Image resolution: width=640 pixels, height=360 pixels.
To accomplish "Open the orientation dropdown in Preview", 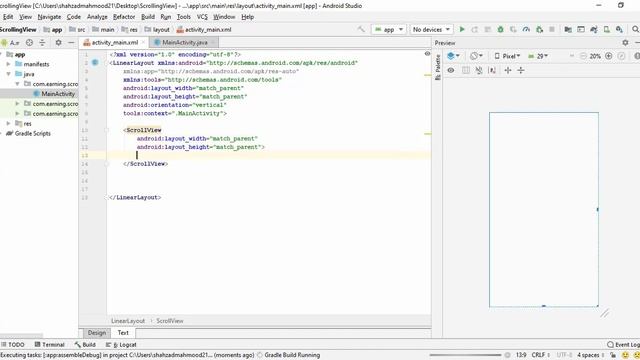I will (x=476, y=56).
